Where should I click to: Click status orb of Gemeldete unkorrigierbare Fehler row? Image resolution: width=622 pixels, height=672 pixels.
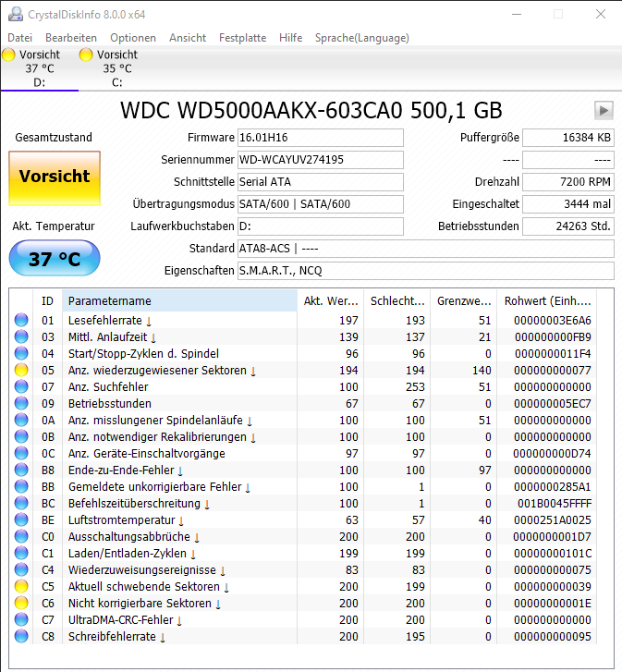click(21, 487)
